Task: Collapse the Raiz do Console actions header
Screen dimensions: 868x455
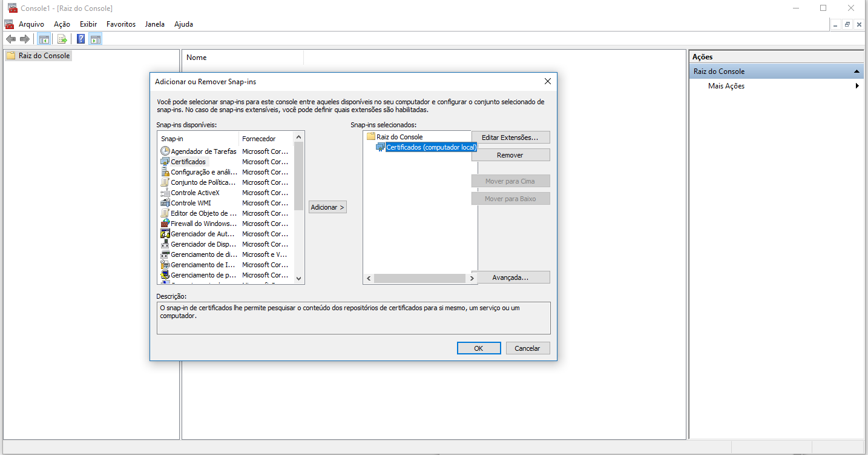Action: click(x=856, y=71)
